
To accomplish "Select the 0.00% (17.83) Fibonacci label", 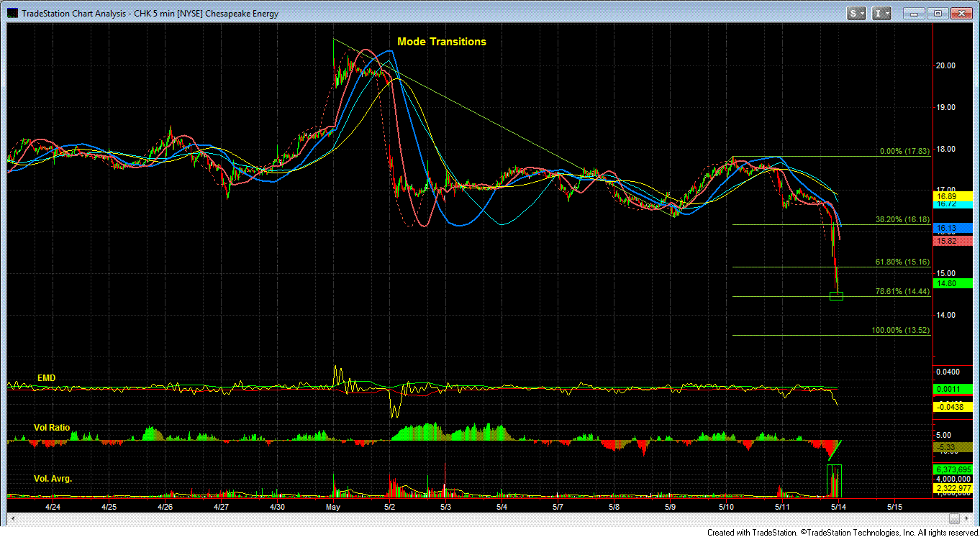I will [x=904, y=152].
